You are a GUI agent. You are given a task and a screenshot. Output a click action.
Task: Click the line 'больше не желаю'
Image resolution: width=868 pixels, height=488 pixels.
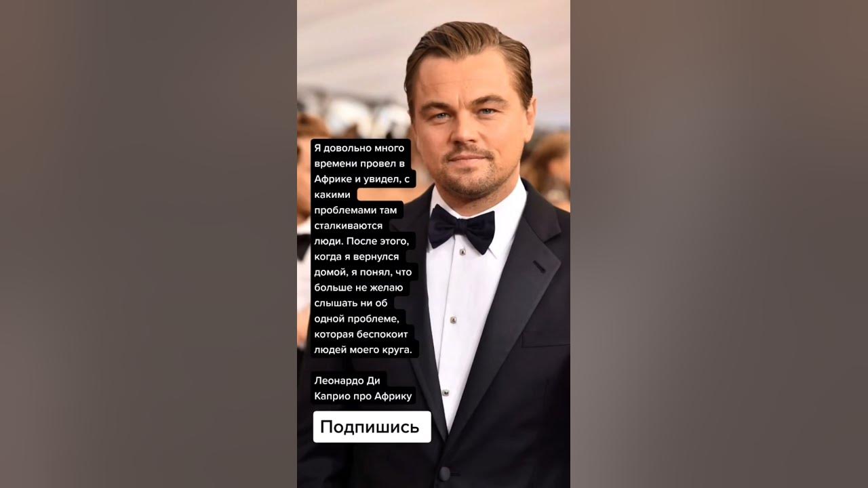(x=359, y=288)
